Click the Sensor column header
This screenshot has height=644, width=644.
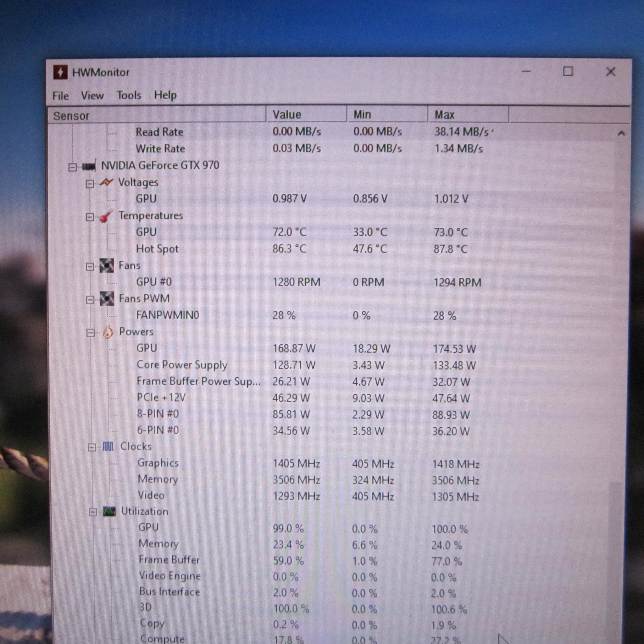point(157,115)
